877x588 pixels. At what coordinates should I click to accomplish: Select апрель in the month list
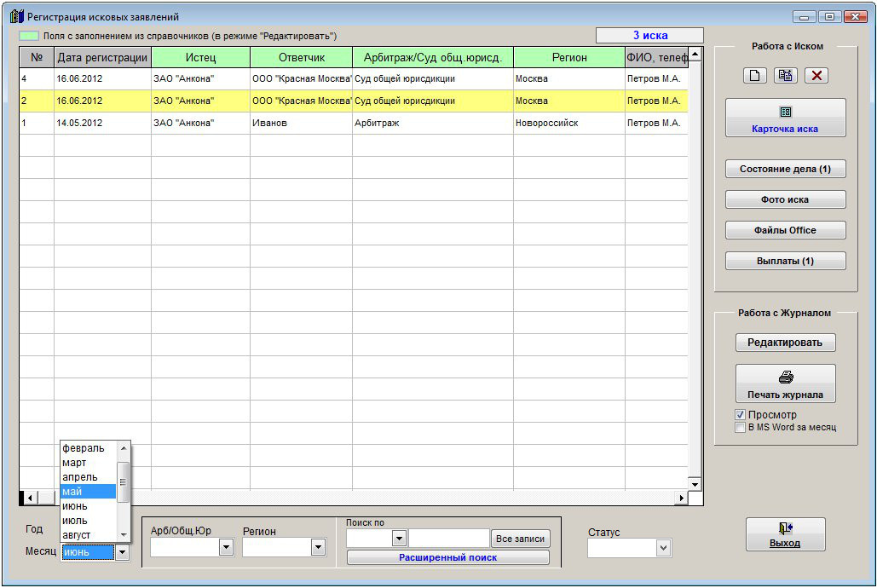coord(89,477)
